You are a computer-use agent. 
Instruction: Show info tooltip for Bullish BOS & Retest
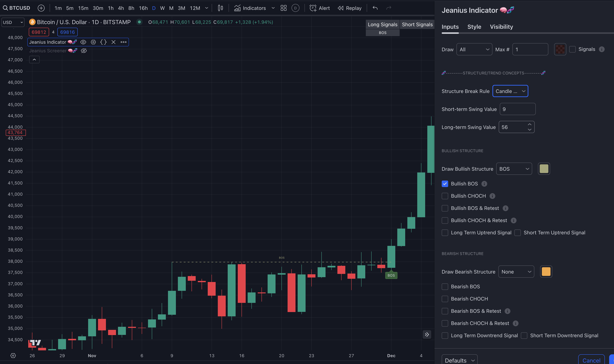[x=505, y=208]
